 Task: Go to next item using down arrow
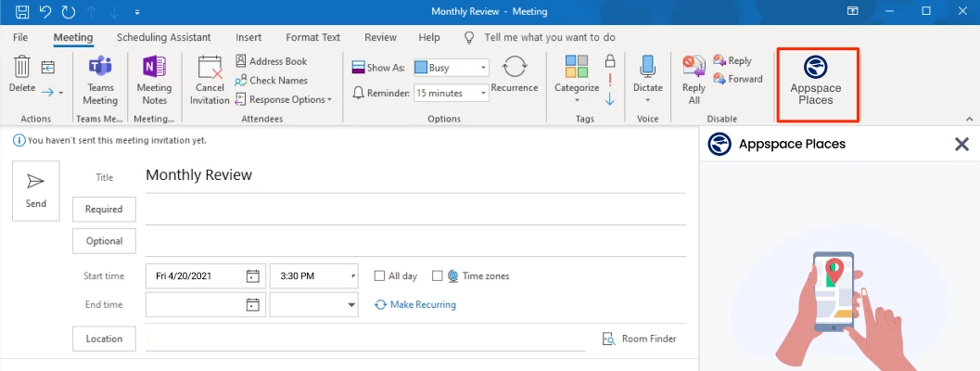tap(114, 11)
